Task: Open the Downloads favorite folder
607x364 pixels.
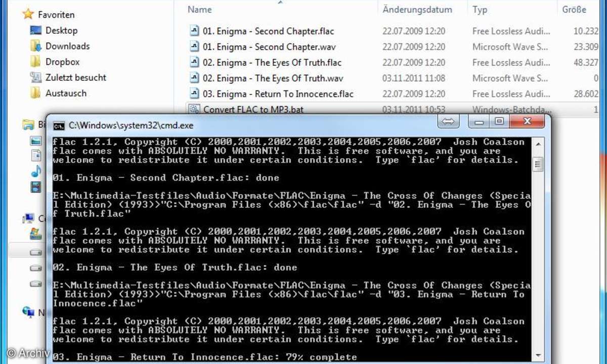Action: [67, 46]
